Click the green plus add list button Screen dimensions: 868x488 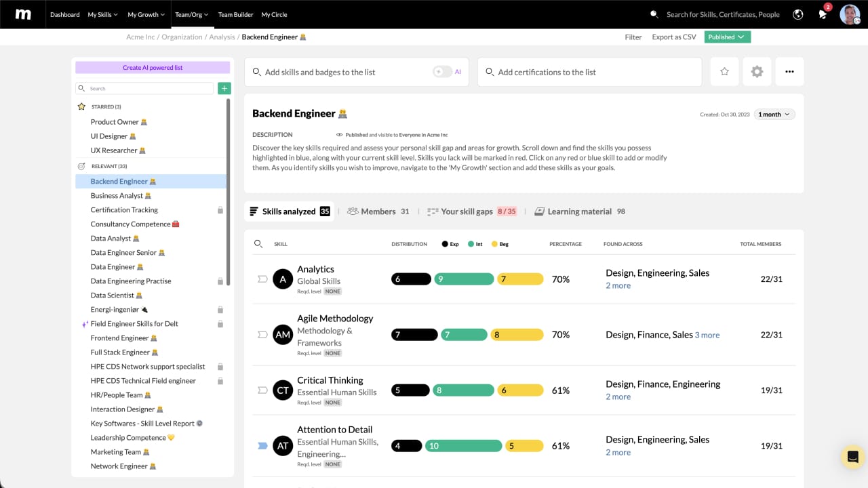click(224, 88)
